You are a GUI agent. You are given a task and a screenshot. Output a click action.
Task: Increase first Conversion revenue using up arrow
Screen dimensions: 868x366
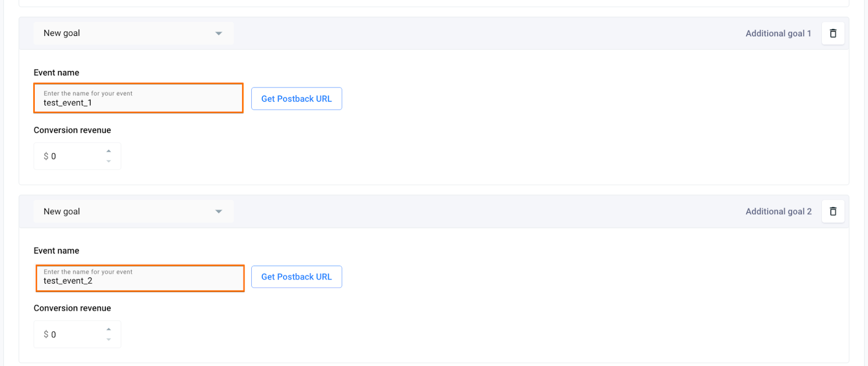[108, 150]
